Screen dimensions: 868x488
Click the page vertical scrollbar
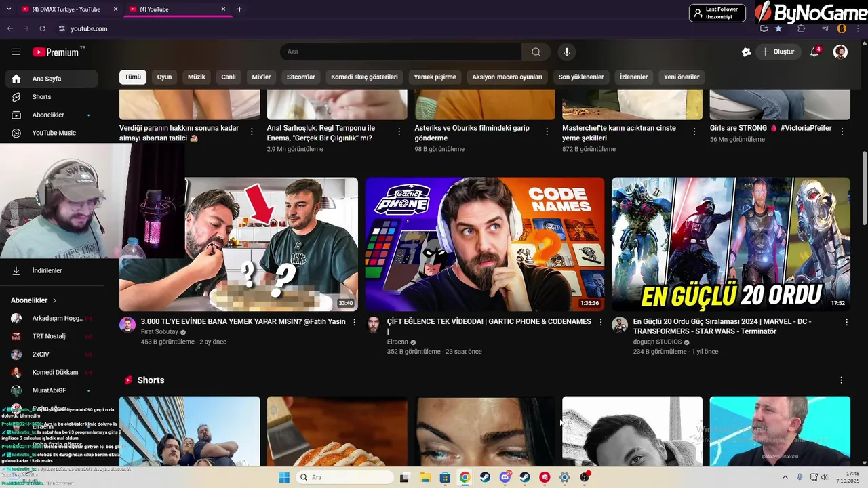coord(864,188)
